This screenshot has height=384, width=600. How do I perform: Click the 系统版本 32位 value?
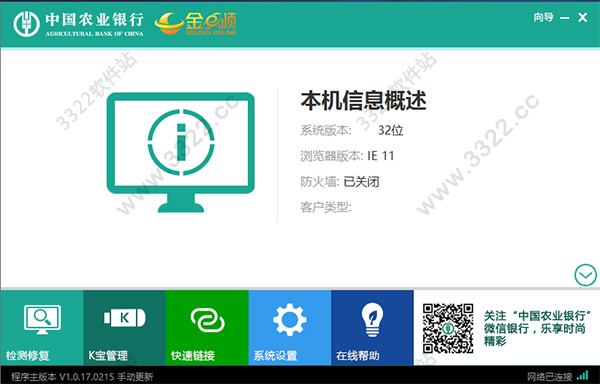(390, 130)
